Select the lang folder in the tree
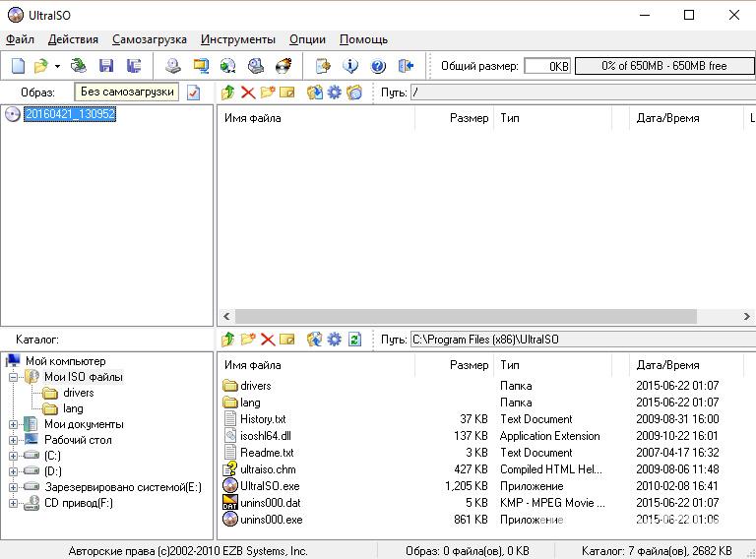The height and width of the screenshot is (559, 756). coord(73,408)
